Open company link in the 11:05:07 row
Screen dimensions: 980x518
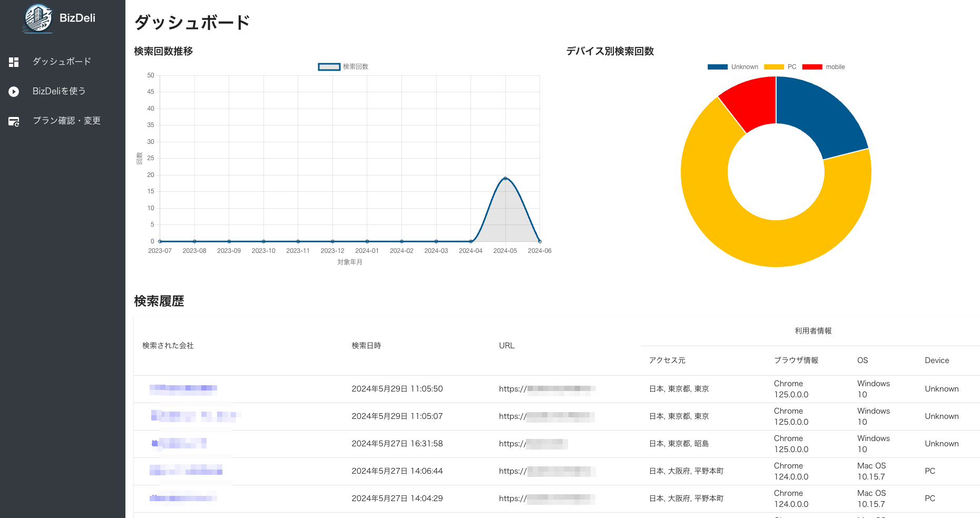[195, 416]
